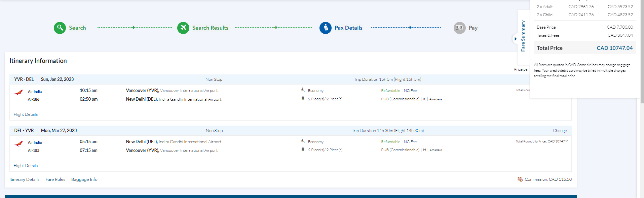The image size is (644, 198).
Task: Click the baggage icon on the DEL-YVR flight
Action: pyautogui.click(x=303, y=150)
